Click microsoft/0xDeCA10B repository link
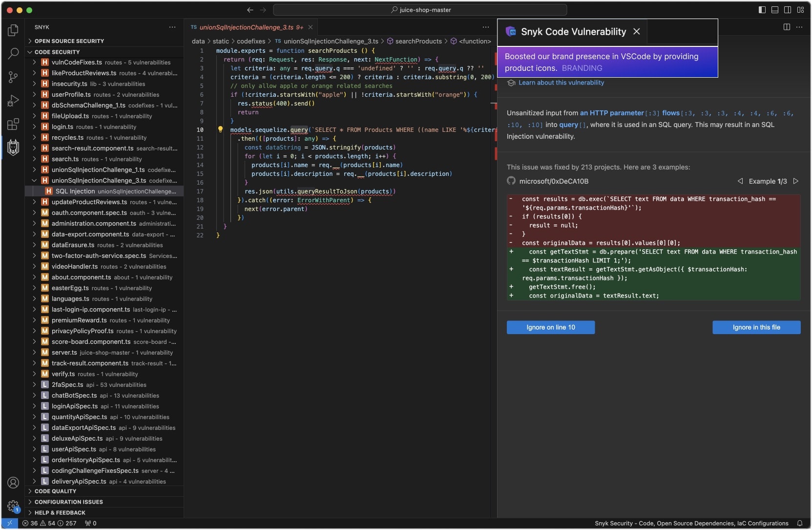This screenshot has height=530, width=812. [x=554, y=181]
